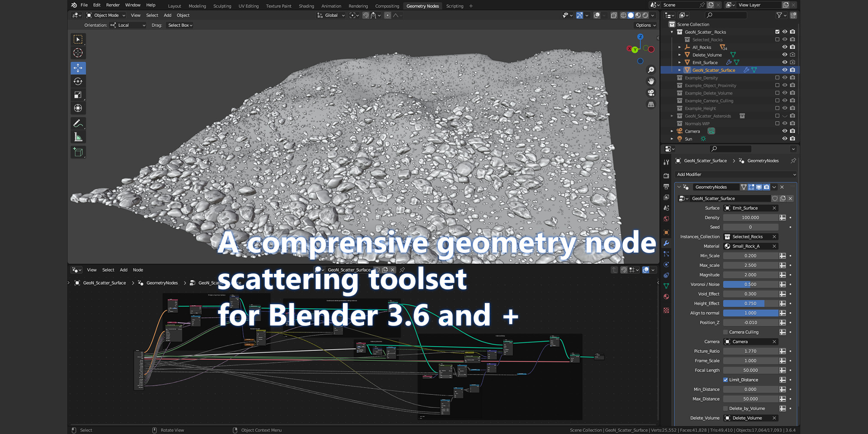
Task: Select the Annotate tool
Action: tap(78, 124)
